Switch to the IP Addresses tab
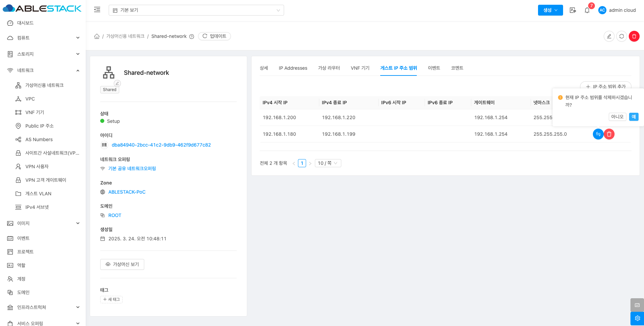This screenshot has width=644, height=326. point(293,68)
